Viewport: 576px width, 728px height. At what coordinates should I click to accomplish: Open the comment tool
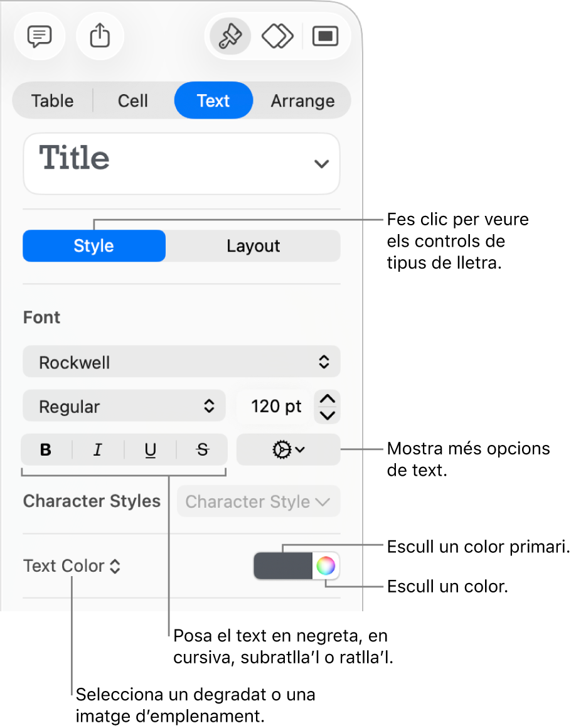(39, 36)
